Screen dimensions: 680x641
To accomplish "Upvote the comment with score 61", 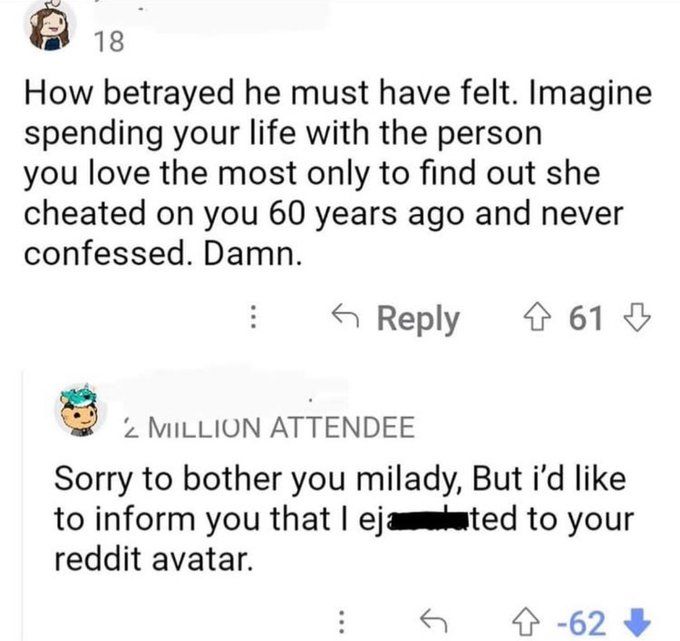I will click(x=545, y=319).
